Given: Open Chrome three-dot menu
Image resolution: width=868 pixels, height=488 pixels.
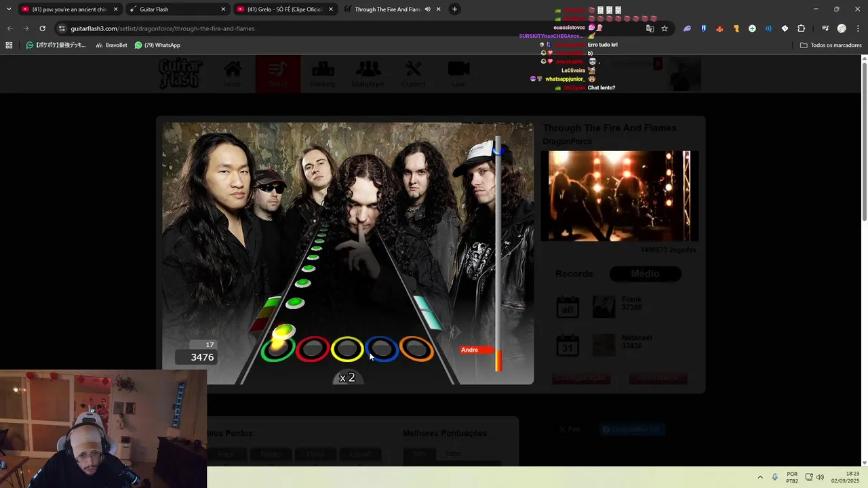Looking at the screenshot, I should click(858, 28).
